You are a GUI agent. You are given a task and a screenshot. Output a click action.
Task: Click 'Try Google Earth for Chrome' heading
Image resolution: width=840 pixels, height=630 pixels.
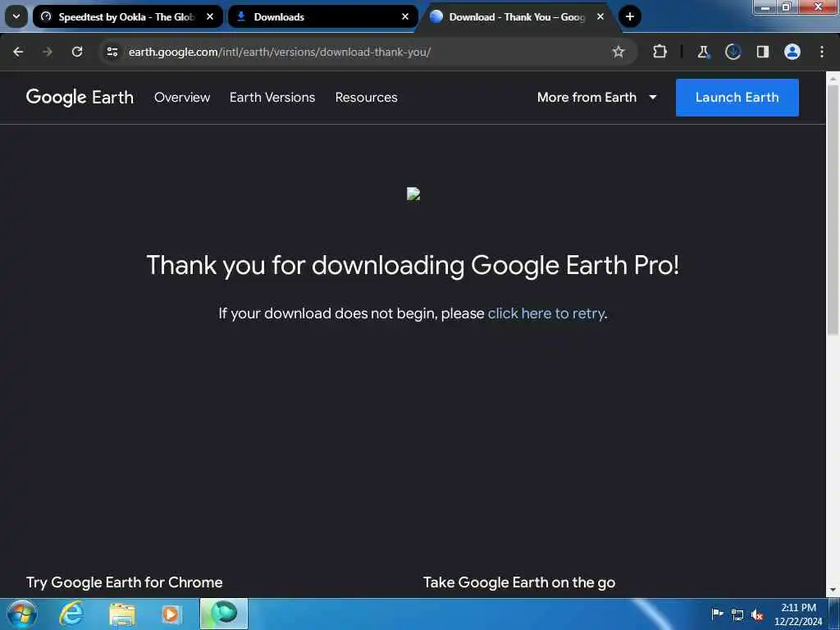pyautogui.click(x=125, y=582)
